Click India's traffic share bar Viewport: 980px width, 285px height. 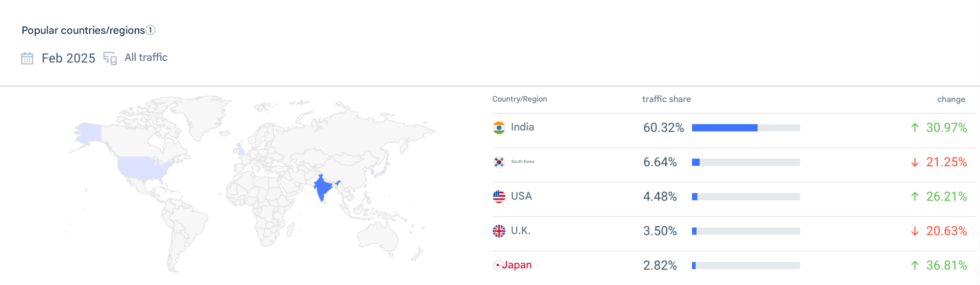pyautogui.click(x=746, y=128)
